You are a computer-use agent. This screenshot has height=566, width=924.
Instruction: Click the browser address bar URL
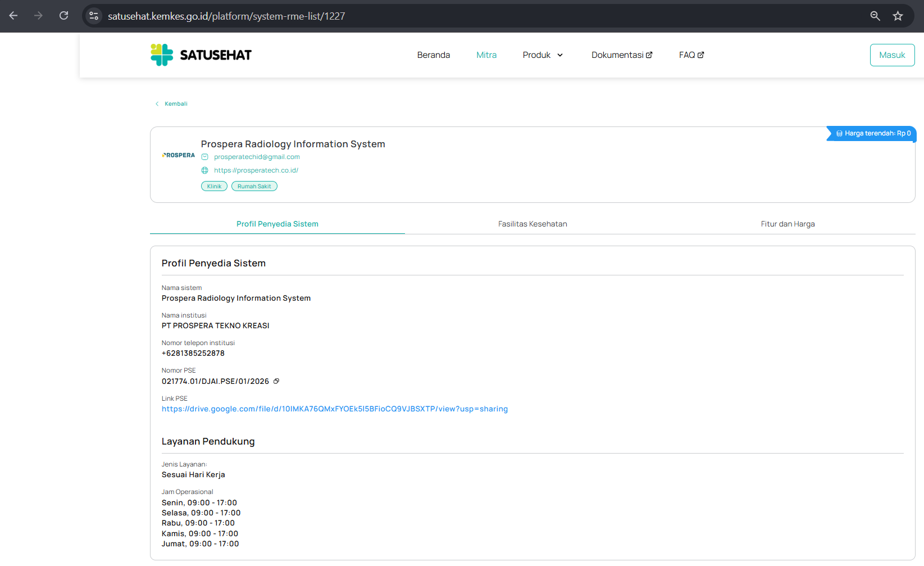point(226,16)
